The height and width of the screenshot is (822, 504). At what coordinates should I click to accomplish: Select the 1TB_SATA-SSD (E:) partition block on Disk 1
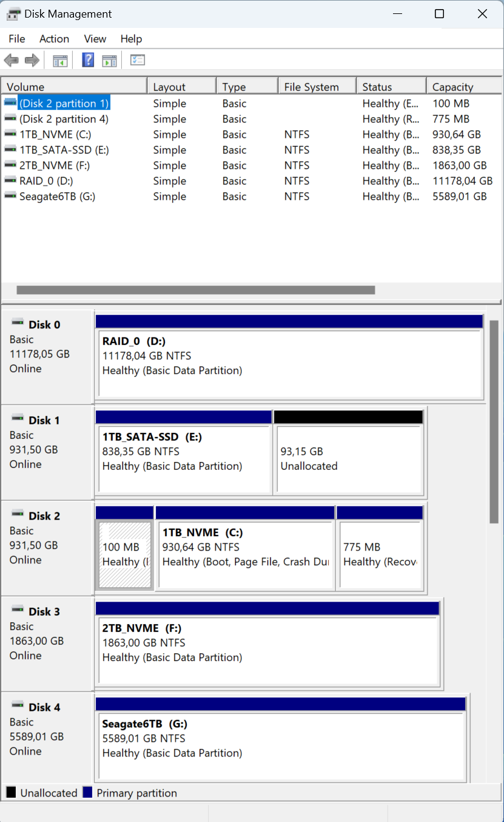(x=184, y=453)
